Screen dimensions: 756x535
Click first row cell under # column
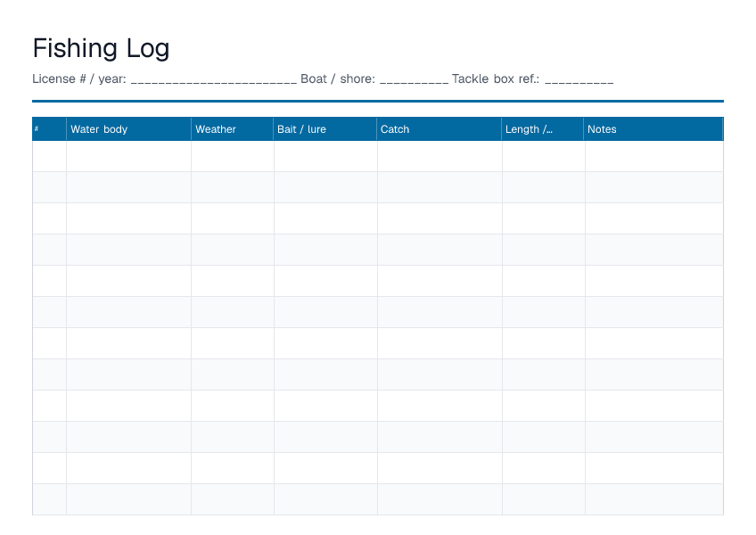pyautogui.click(x=49, y=156)
